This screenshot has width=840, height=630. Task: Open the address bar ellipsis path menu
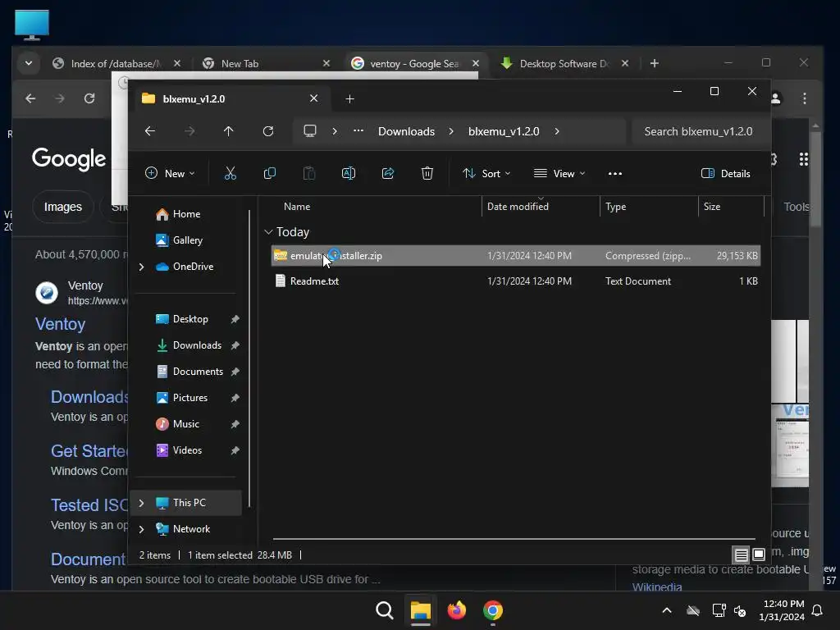(358, 130)
